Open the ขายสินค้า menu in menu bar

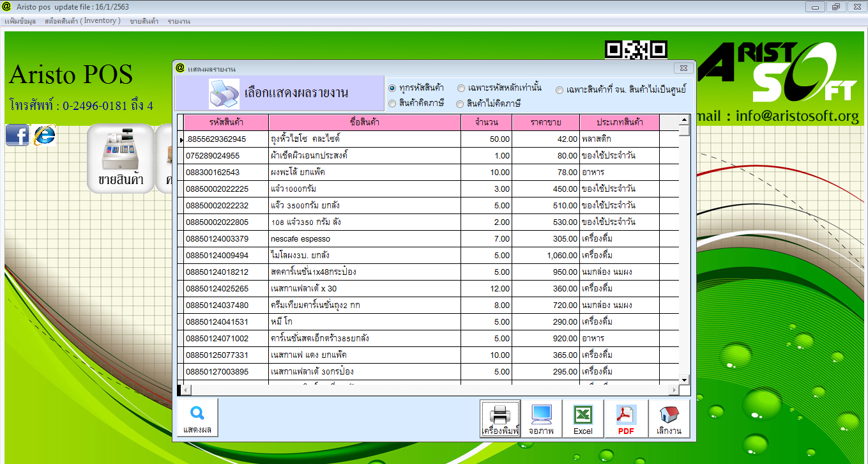coord(144,21)
